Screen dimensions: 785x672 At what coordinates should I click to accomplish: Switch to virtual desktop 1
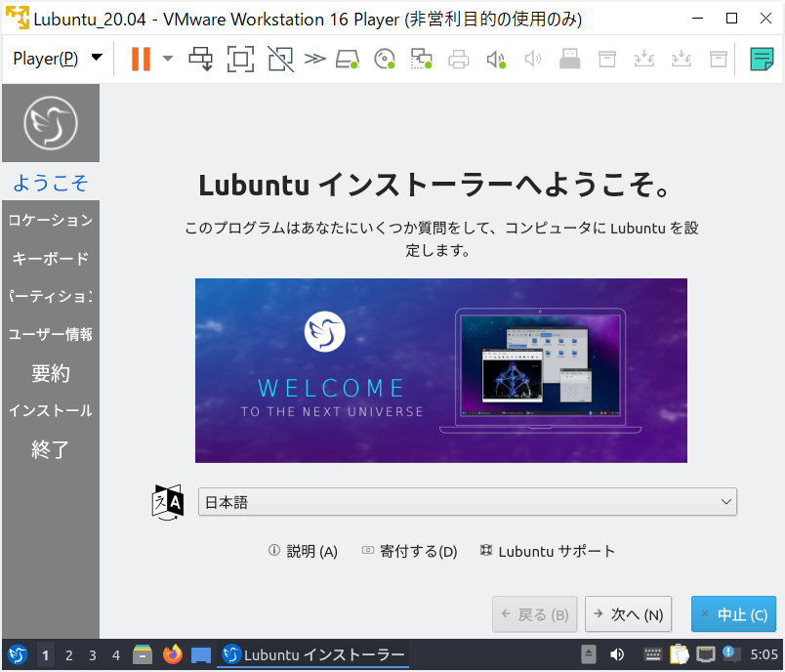(x=46, y=655)
